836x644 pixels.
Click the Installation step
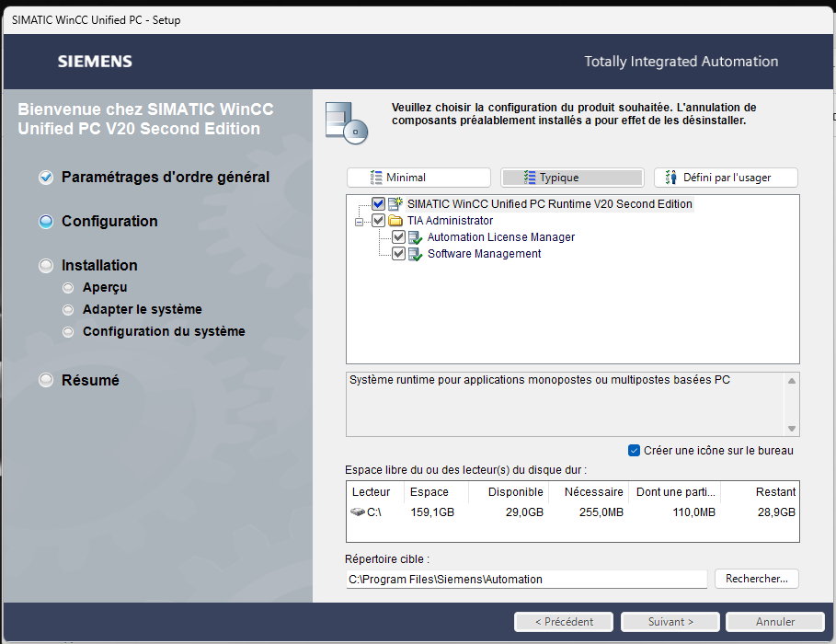coord(99,265)
